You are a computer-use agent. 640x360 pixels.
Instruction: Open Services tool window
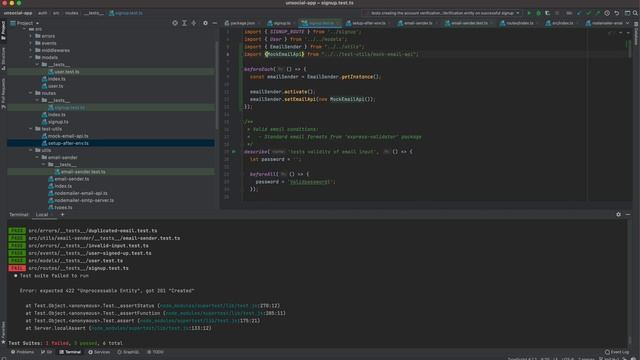[x=99, y=352]
